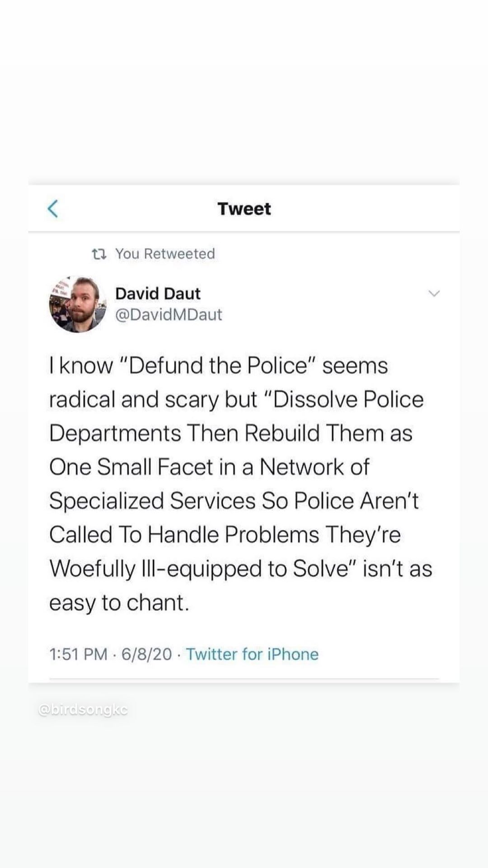Click the @birdsongkc watermark text
The width and height of the screenshot is (488, 868).
(83, 710)
